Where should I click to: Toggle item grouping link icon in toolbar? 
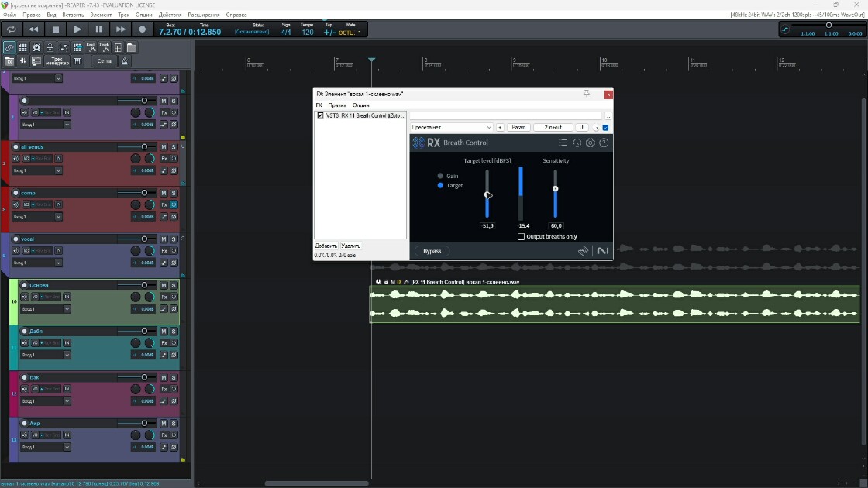point(9,47)
